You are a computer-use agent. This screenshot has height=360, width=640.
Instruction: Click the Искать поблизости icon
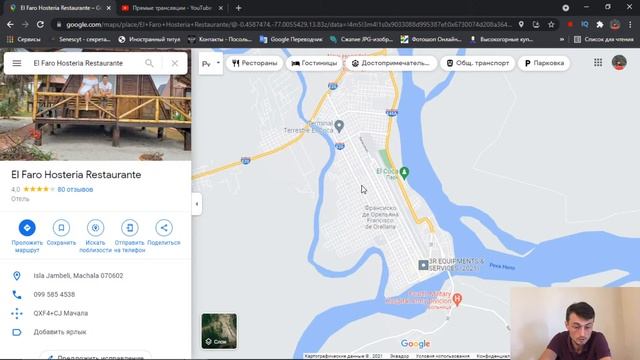(96, 228)
